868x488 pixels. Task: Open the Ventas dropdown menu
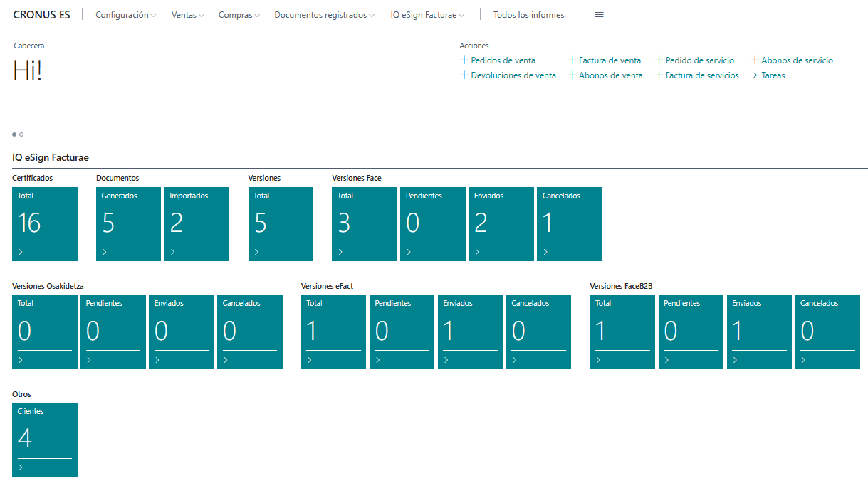point(188,15)
